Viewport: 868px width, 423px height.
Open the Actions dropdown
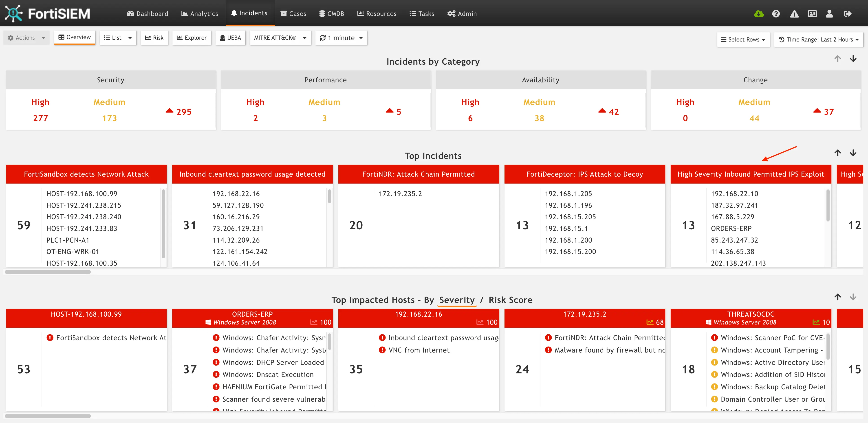click(x=26, y=38)
